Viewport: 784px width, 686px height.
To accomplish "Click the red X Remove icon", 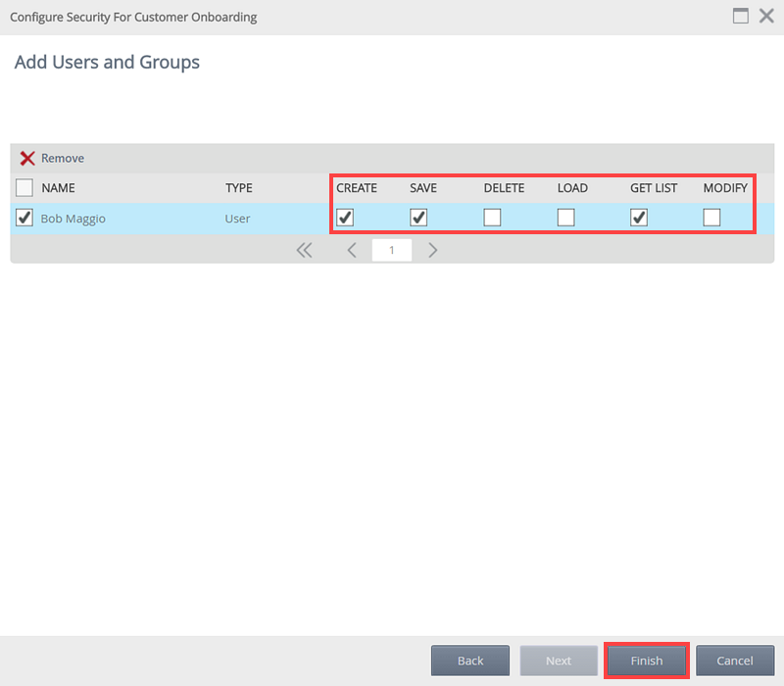I will [x=27, y=159].
